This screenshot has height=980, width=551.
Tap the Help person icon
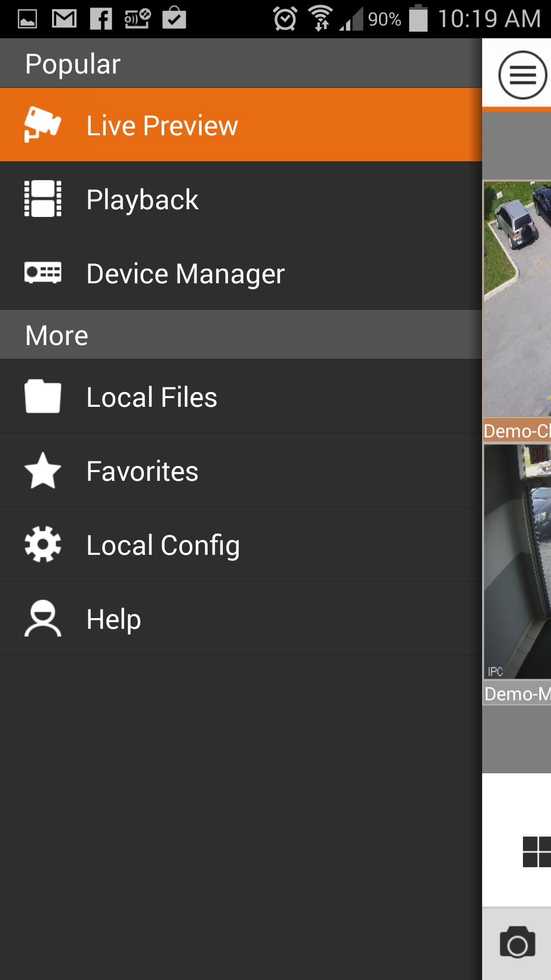[x=42, y=619]
